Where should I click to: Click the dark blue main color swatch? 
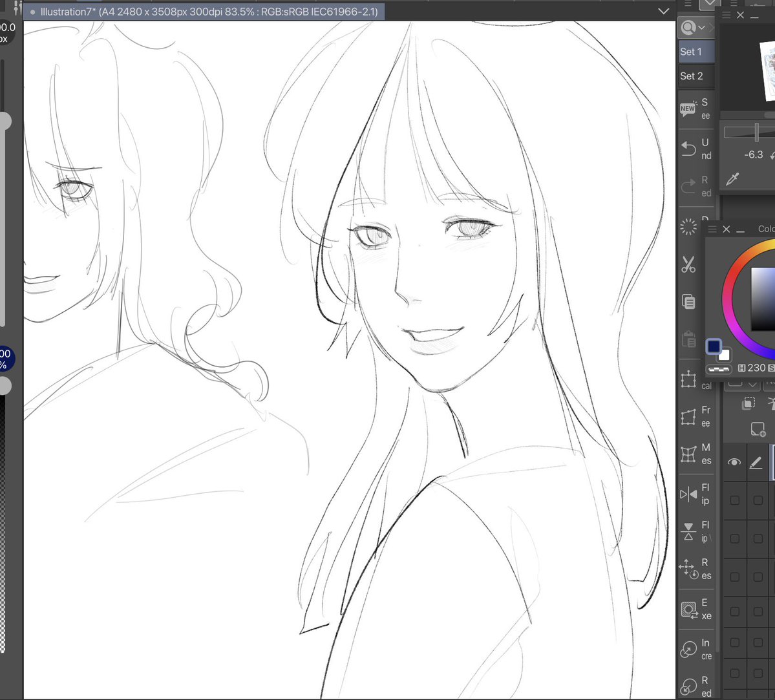[x=714, y=346]
